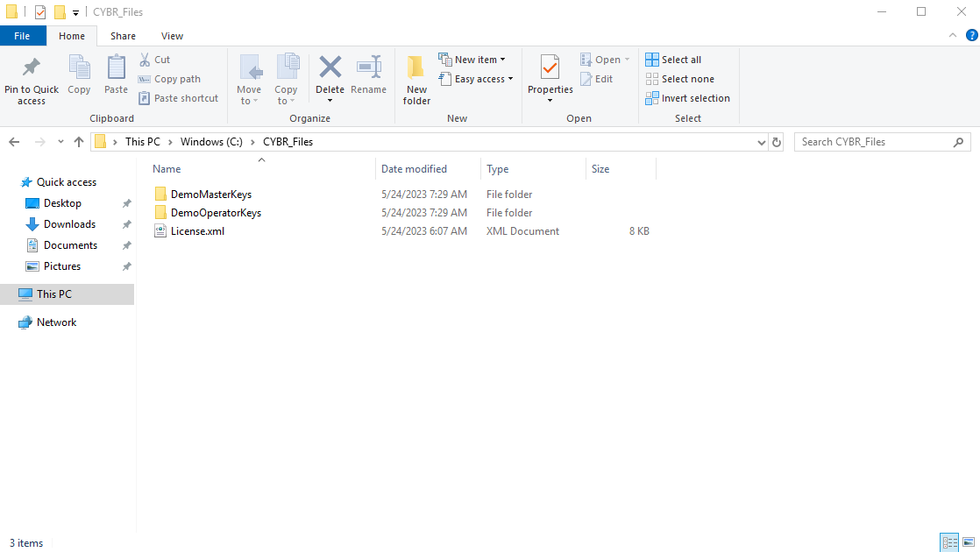Screen dimensions: 980x552
Task: Click Select none
Action: tap(679, 79)
